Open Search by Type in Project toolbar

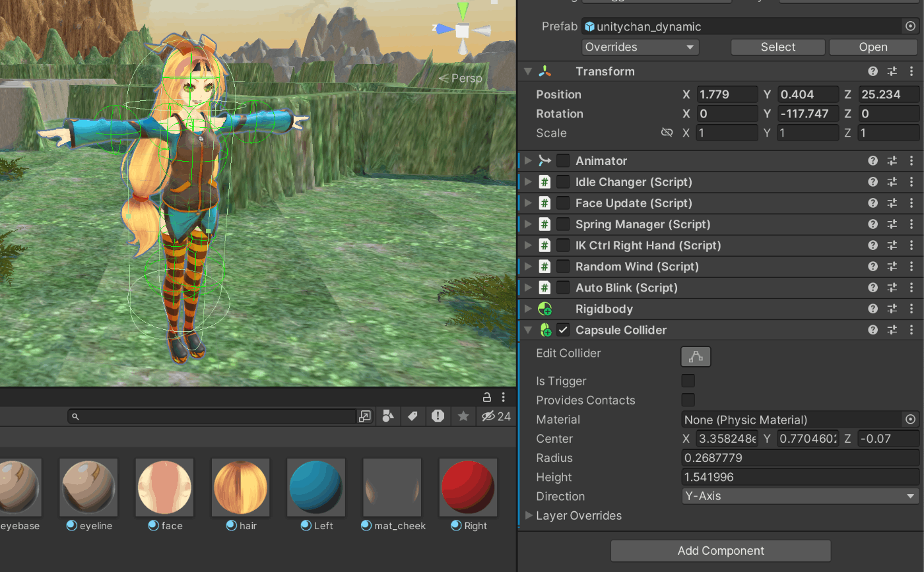388,416
